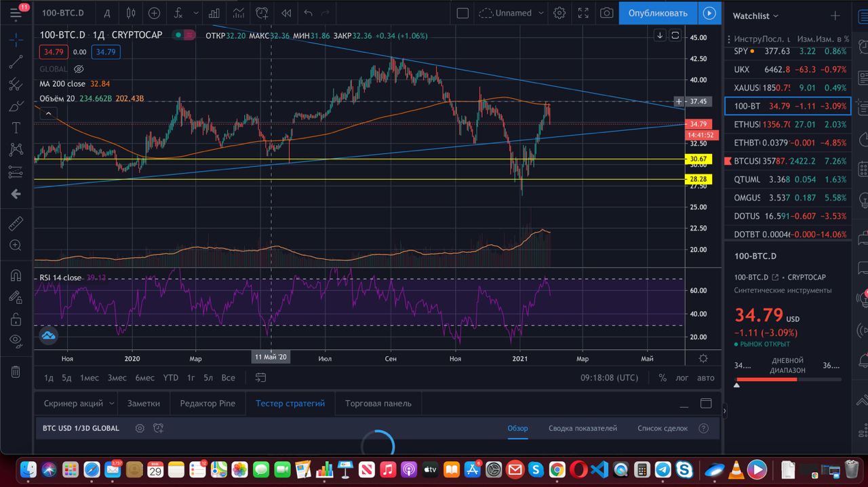This screenshot has height=487, width=868.
Task: Switch to the Редактор Pine tab
Action: 208,403
